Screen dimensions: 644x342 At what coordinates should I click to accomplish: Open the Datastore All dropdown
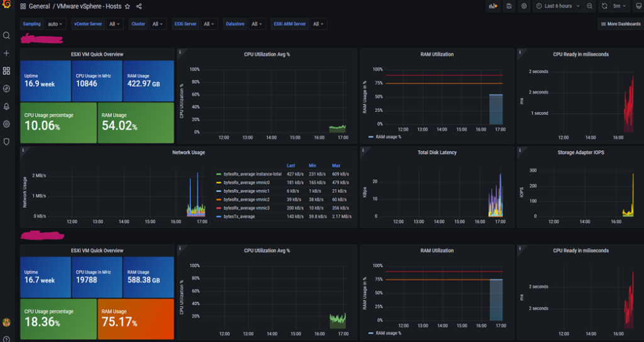[257, 24]
